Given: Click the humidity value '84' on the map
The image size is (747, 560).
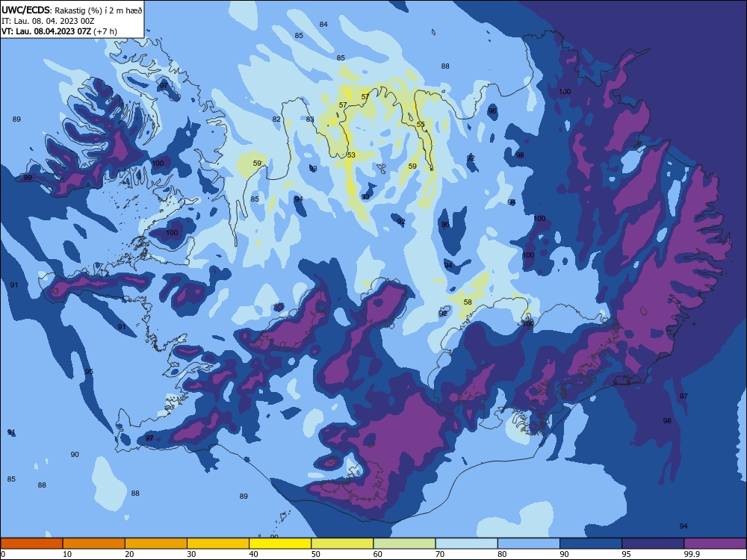Looking at the screenshot, I should 323,25.
